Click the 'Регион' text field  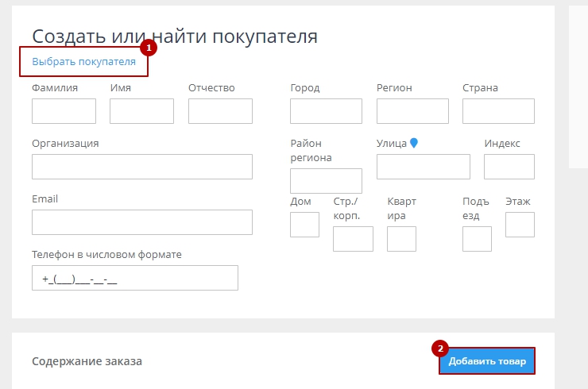(x=412, y=111)
